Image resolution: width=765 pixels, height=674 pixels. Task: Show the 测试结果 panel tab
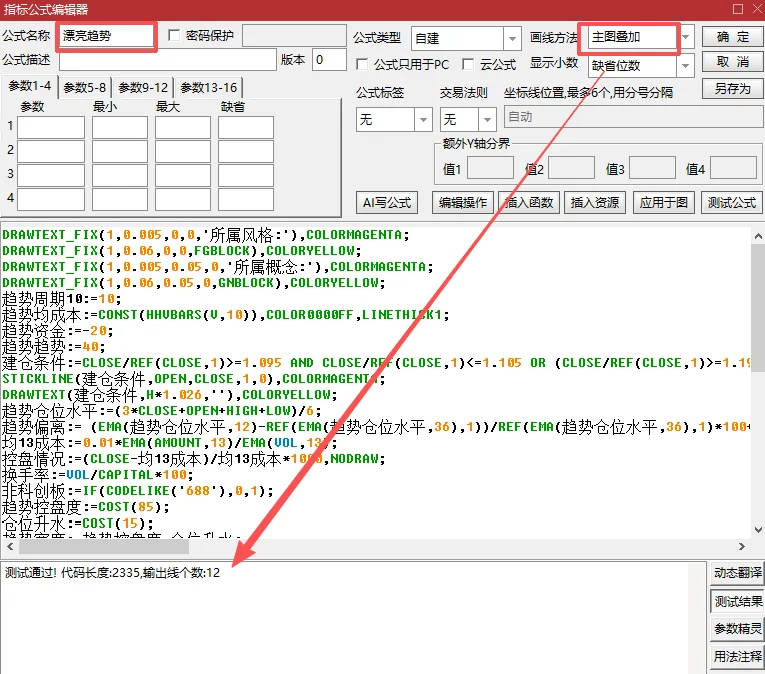[x=737, y=601]
